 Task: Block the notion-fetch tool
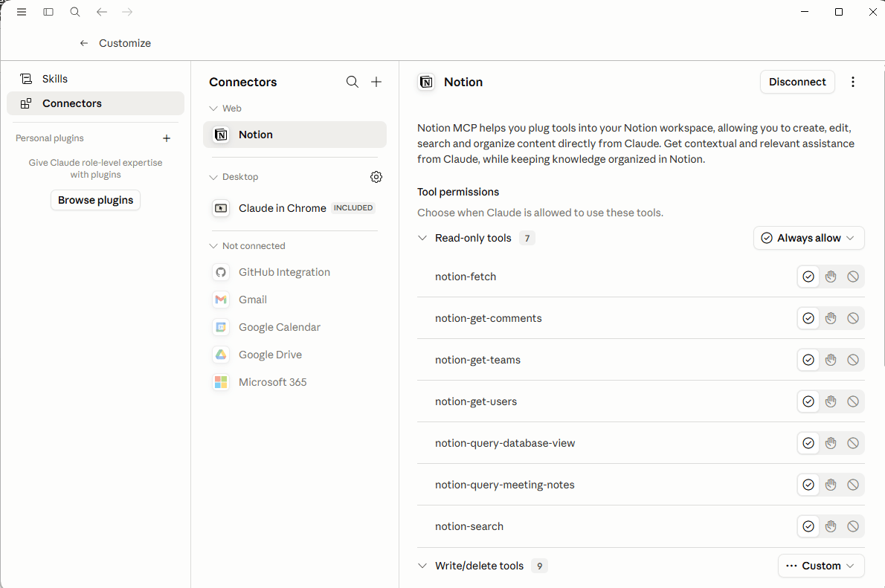point(853,277)
